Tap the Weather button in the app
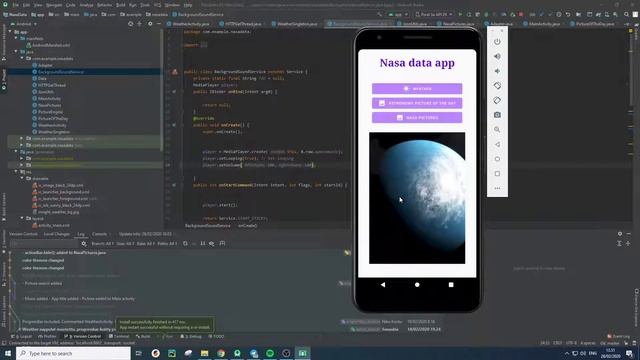Image resolution: width=640 pixels, height=360 pixels. click(x=417, y=89)
